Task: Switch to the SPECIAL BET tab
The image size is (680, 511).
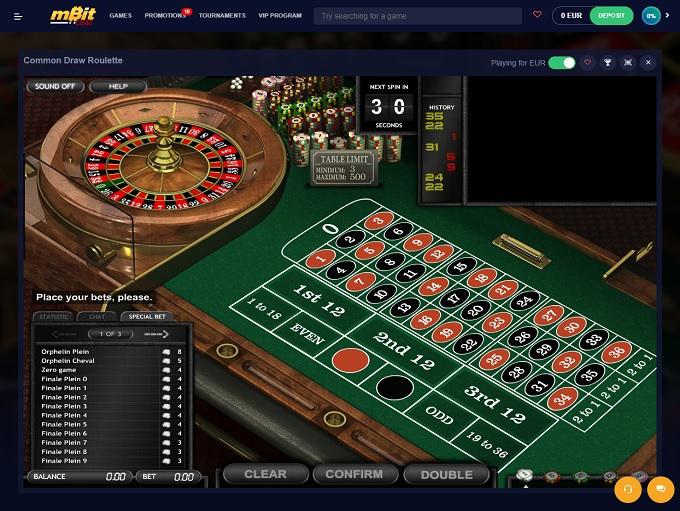Action: tap(147, 317)
